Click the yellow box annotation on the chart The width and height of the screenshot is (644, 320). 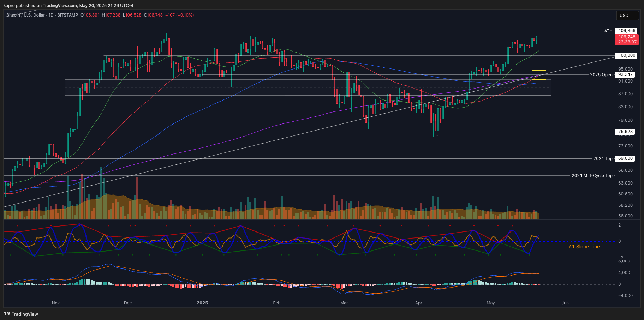[x=539, y=74]
